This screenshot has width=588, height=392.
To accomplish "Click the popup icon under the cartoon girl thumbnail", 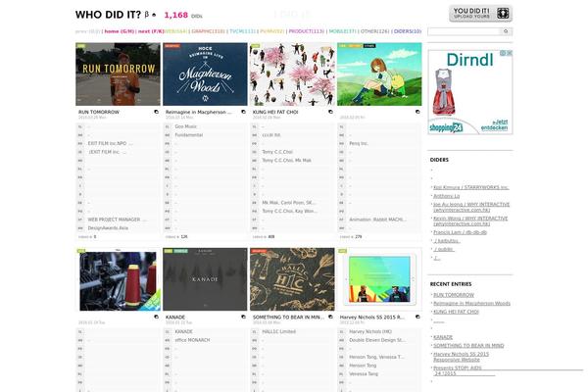I will click(x=417, y=112).
